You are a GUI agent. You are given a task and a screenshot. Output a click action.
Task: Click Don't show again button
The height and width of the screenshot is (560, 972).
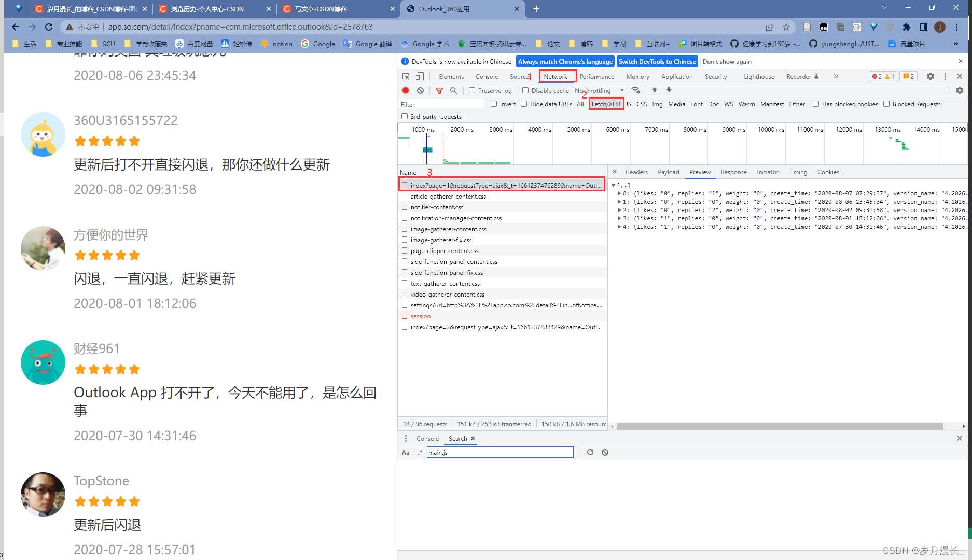727,61
